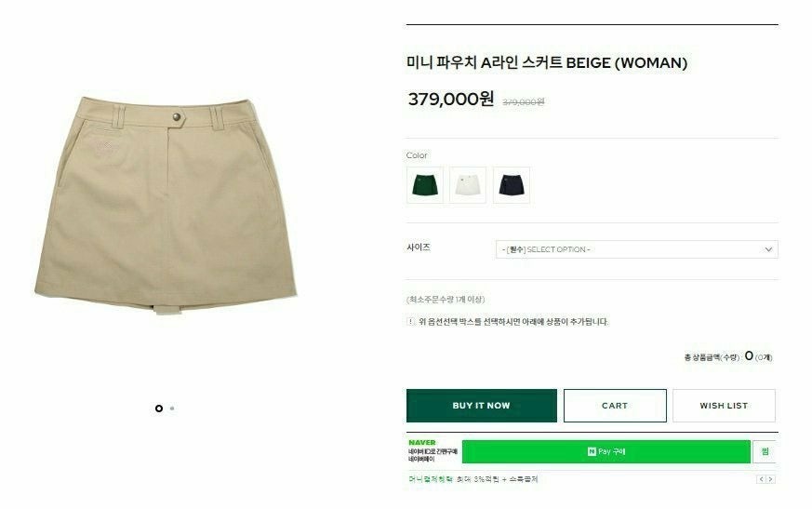The image size is (812, 509).
Task: Show the first product image via dot
Action: pos(159,409)
